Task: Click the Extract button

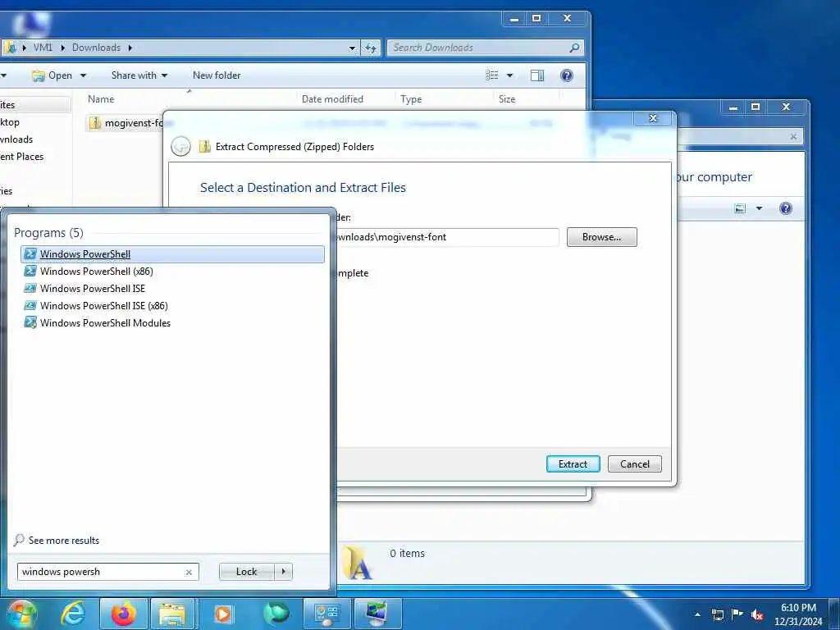Action: (573, 464)
